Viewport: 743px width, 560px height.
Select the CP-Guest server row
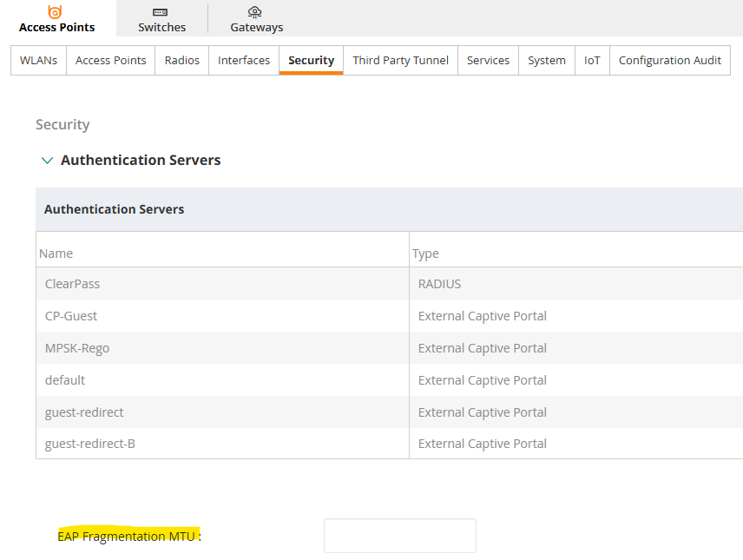[x=71, y=316]
